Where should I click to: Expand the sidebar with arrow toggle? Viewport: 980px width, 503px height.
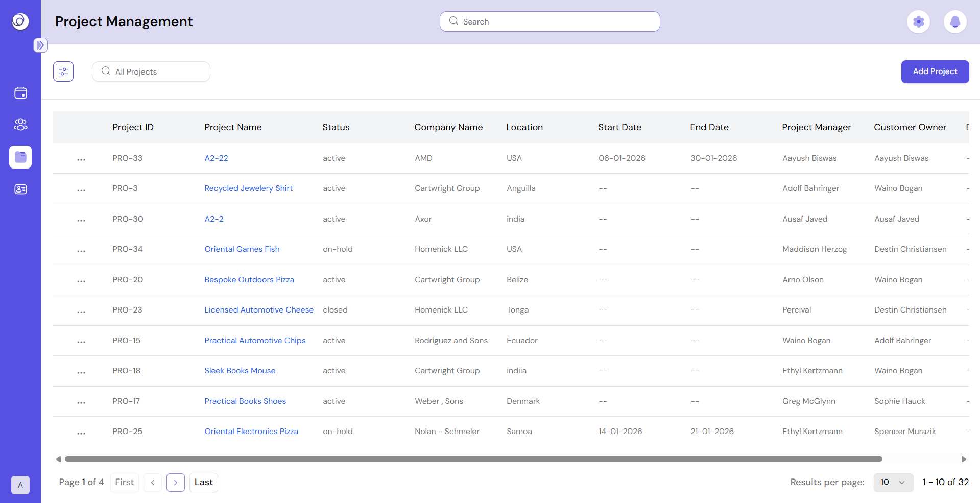coord(41,45)
